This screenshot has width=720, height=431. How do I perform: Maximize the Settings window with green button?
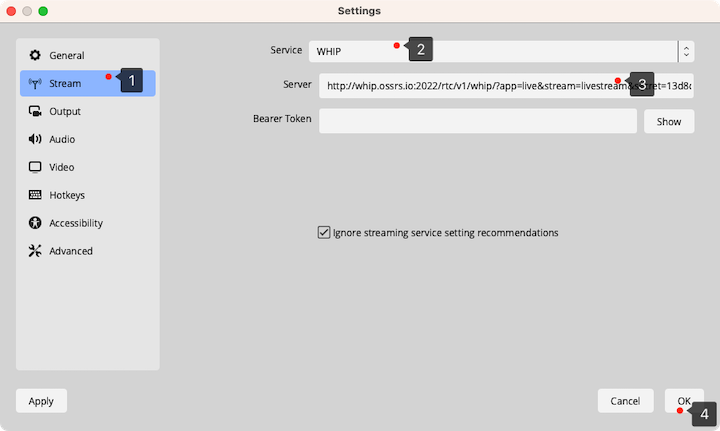(x=43, y=11)
